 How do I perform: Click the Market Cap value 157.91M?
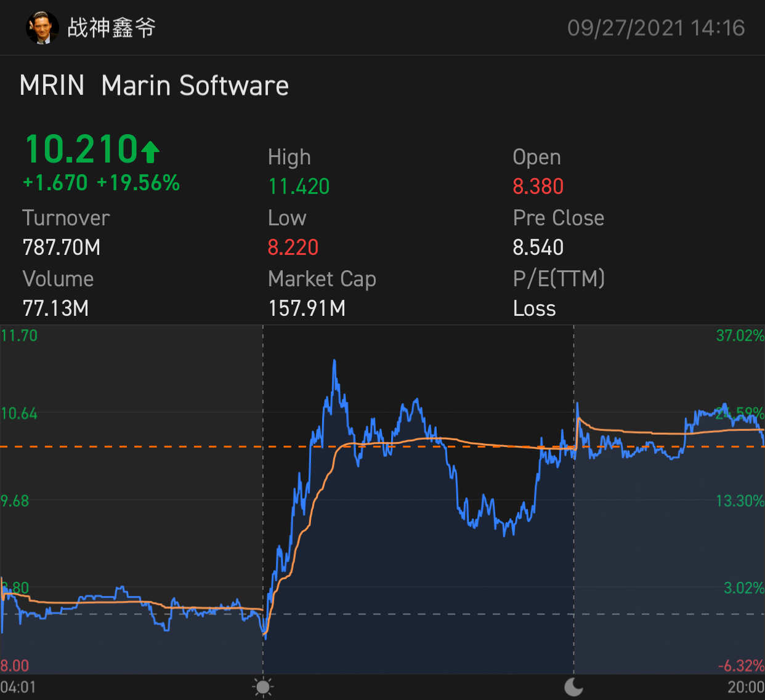coord(307,308)
